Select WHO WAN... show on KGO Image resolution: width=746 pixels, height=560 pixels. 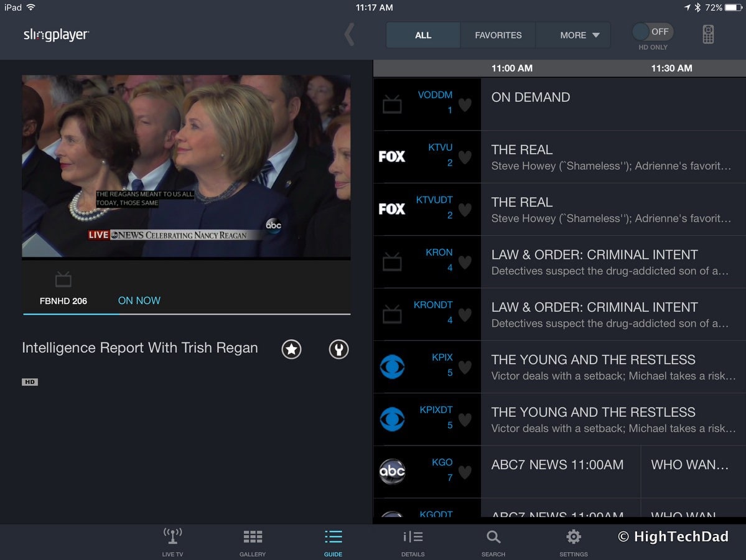(x=694, y=472)
